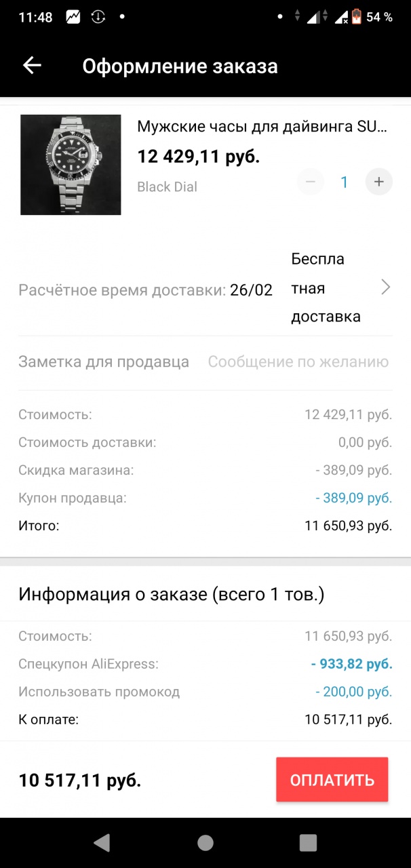Tap the Black Dial variant label
This screenshot has height=868, width=411.
tap(167, 186)
